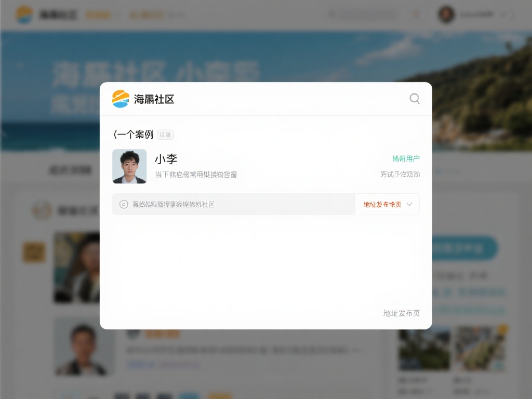The width and height of the screenshot is (532, 399).
Task: Open 小李's profile photo thumbnail
Action: click(x=129, y=166)
